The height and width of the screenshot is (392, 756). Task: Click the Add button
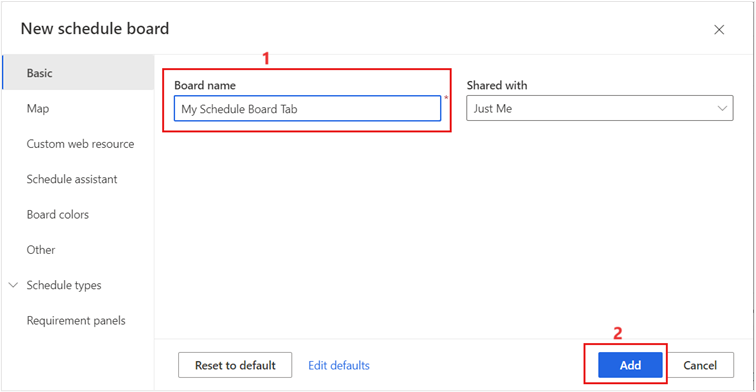pos(630,365)
